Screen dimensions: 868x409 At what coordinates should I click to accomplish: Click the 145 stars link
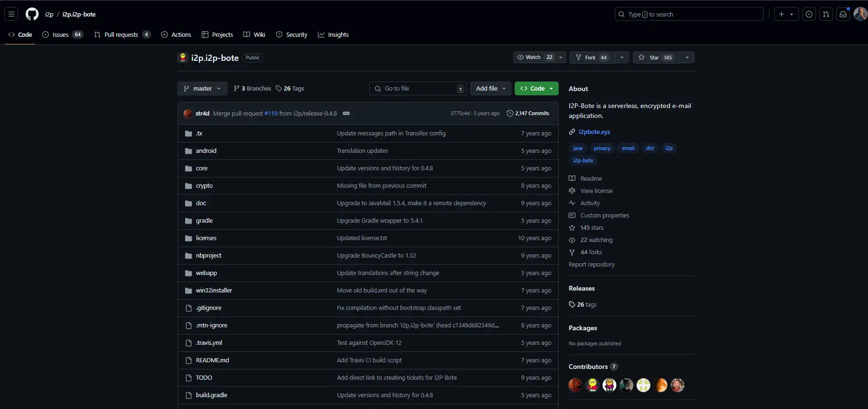(x=592, y=228)
